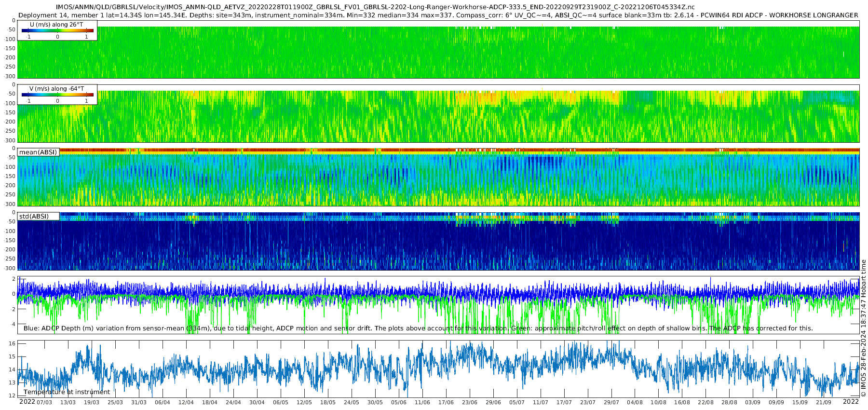Screen dimensions: 868x410
Task: Click the 'Temperature at instrument' label
Action: [x=67, y=392]
